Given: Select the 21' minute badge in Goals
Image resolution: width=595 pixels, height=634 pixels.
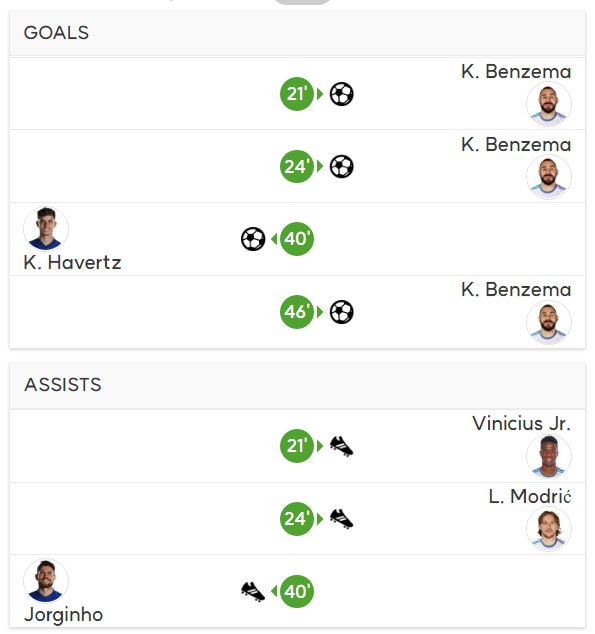Looking at the screenshot, I should pos(297,94).
